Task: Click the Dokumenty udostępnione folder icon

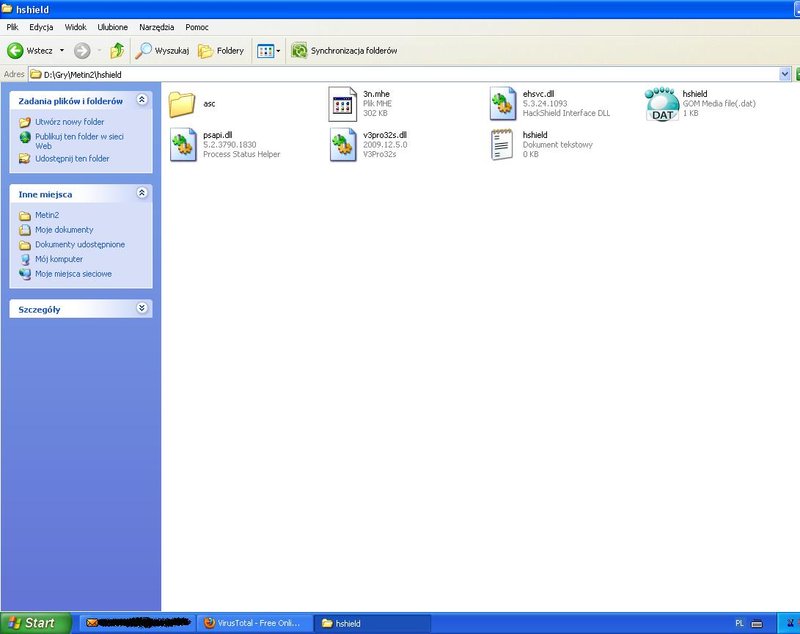Action: point(25,245)
